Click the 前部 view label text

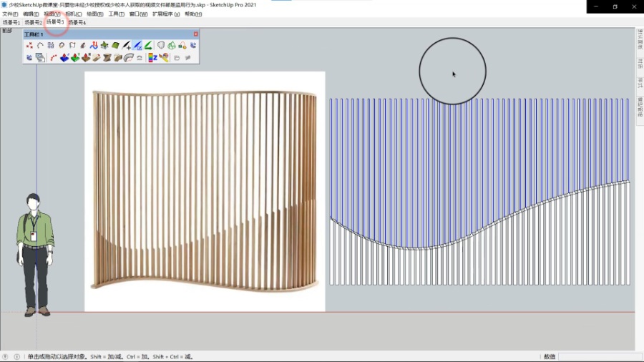pyautogui.click(x=7, y=31)
